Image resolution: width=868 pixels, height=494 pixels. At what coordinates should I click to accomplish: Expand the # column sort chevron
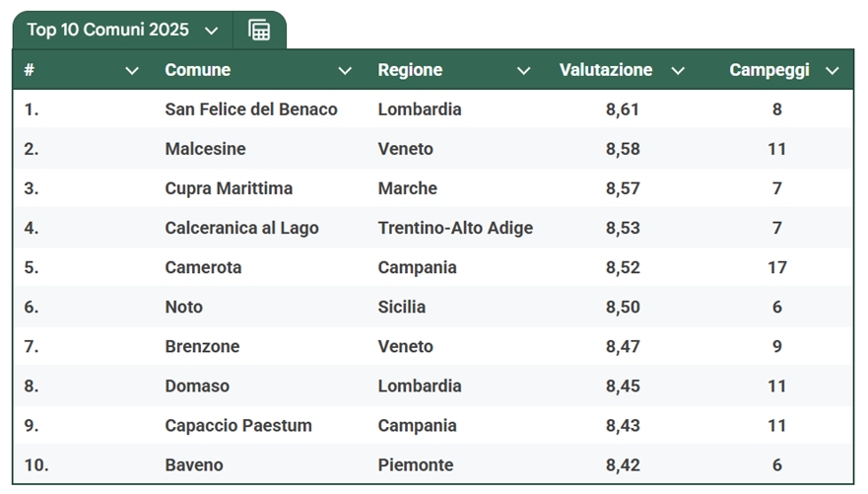[132, 71]
